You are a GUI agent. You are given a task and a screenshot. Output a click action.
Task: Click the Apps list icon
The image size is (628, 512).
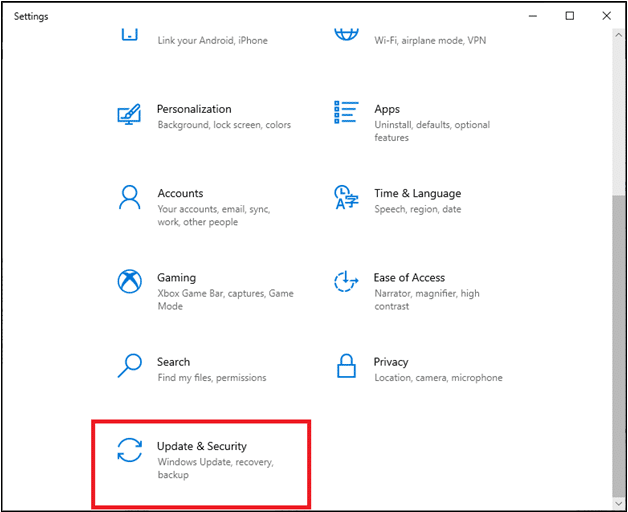pos(346,113)
